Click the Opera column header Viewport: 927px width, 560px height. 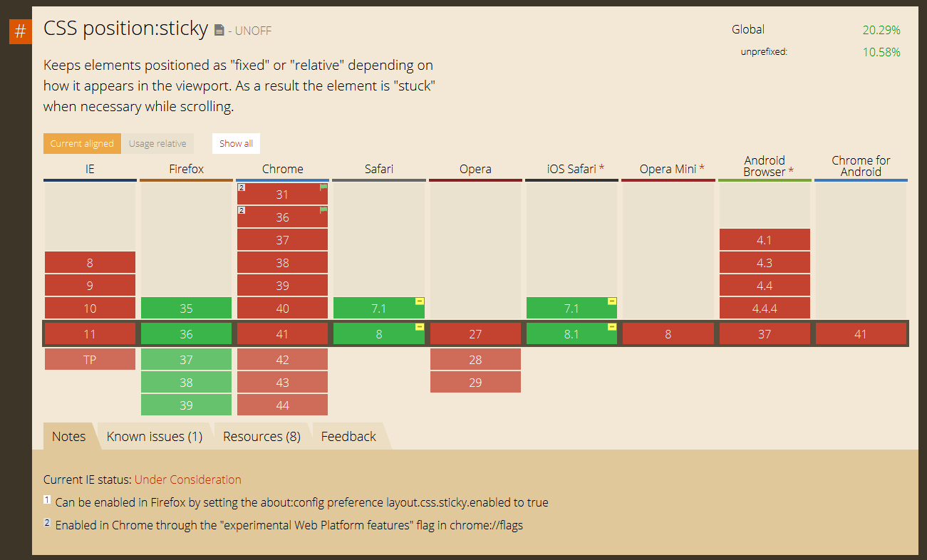(x=475, y=169)
